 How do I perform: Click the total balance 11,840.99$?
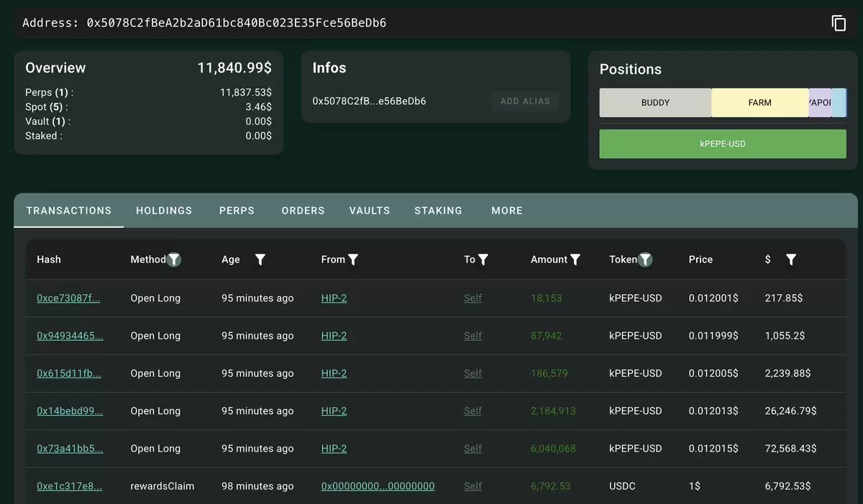coord(234,68)
